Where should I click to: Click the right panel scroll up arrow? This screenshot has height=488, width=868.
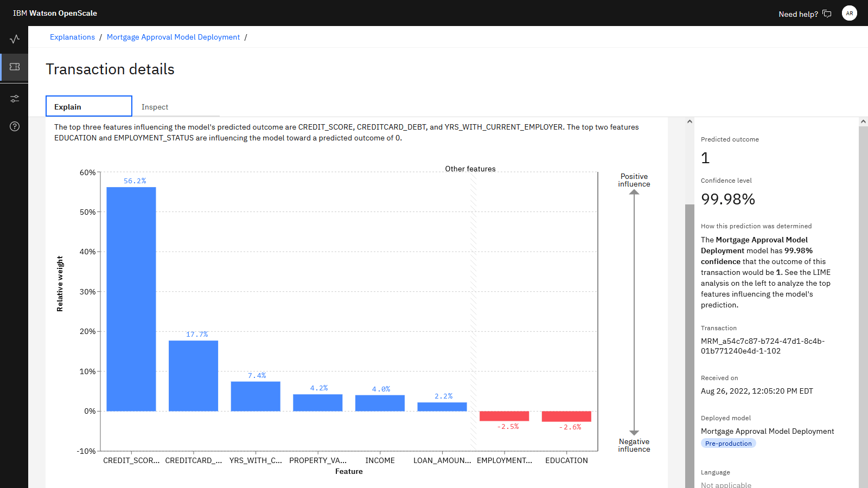coord(863,121)
